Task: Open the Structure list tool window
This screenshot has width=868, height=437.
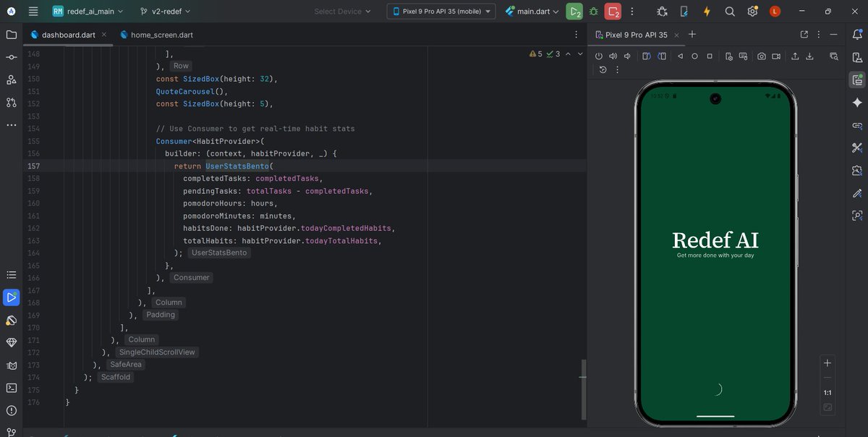Action: click(11, 275)
